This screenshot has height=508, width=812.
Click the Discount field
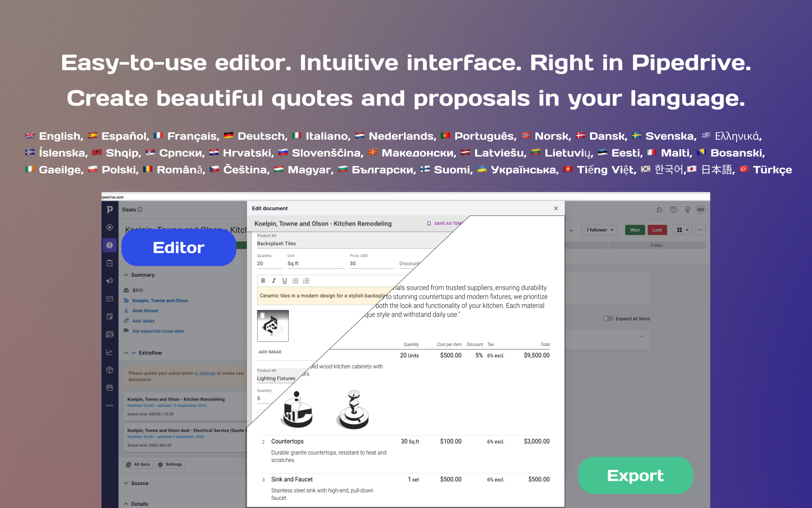tap(409, 263)
